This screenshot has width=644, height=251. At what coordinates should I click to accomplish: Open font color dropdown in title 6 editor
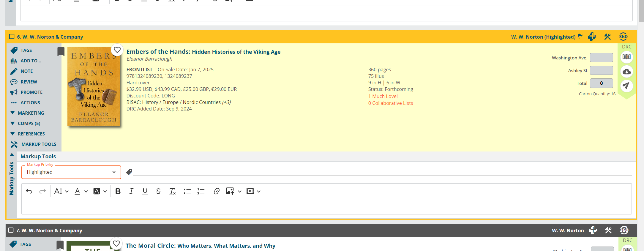[x=81, y=191]
